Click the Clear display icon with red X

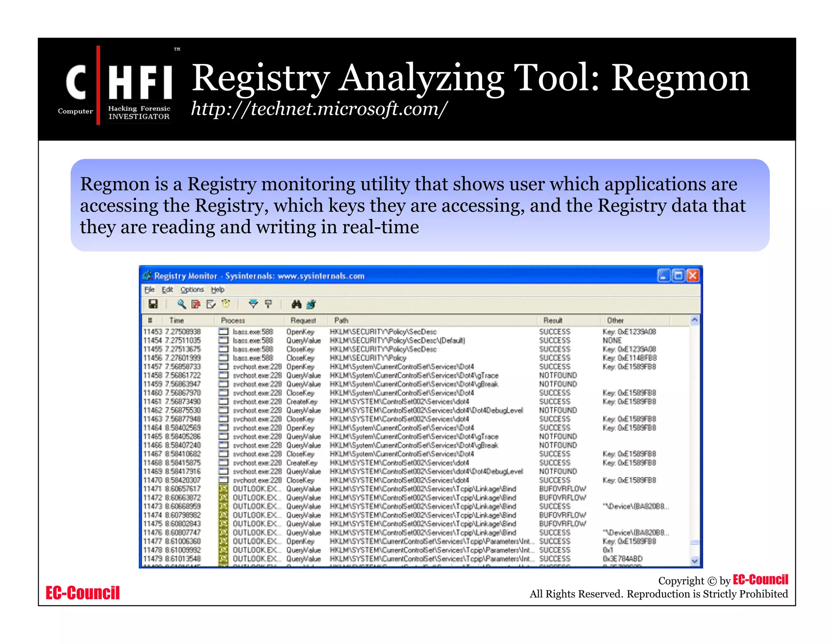tap(196, 304)
